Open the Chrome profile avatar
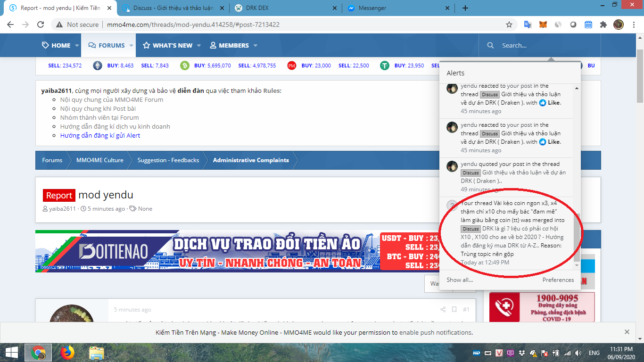 (619, 25)
